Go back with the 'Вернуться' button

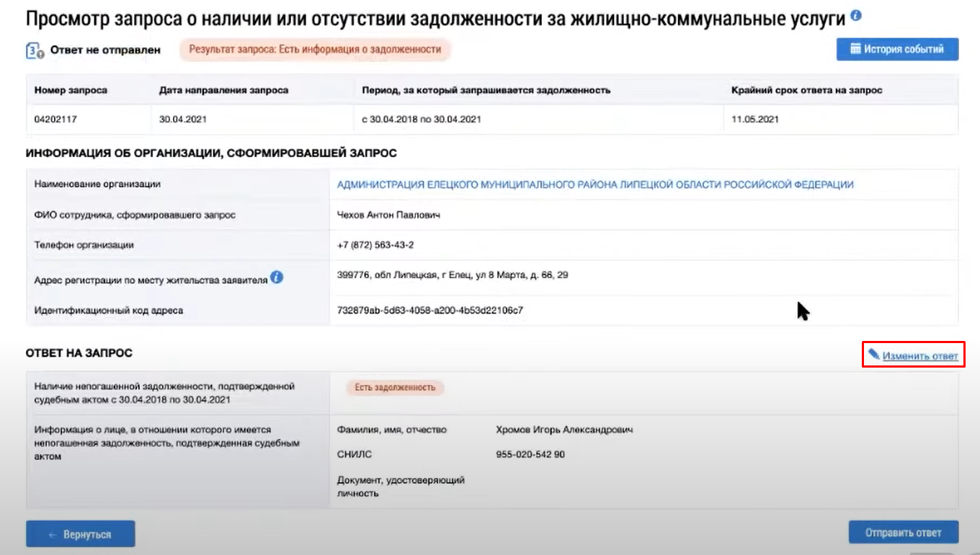click(80, 534)
